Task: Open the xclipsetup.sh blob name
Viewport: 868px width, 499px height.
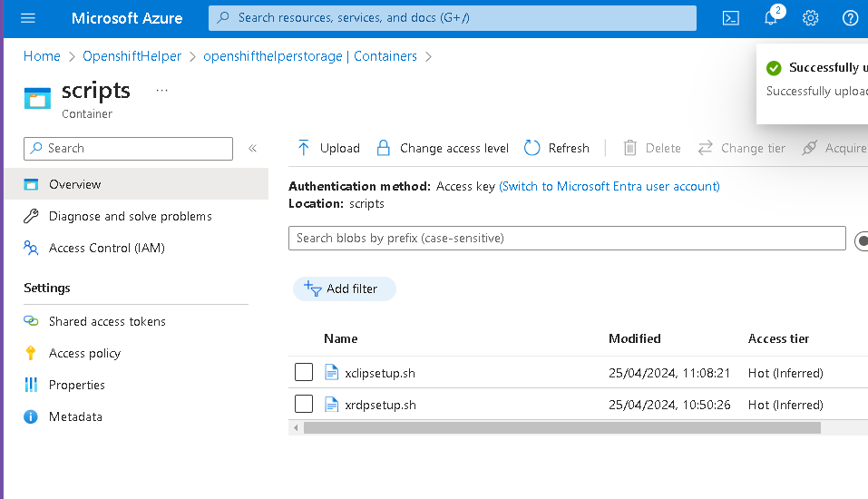Action: (380, 373)
